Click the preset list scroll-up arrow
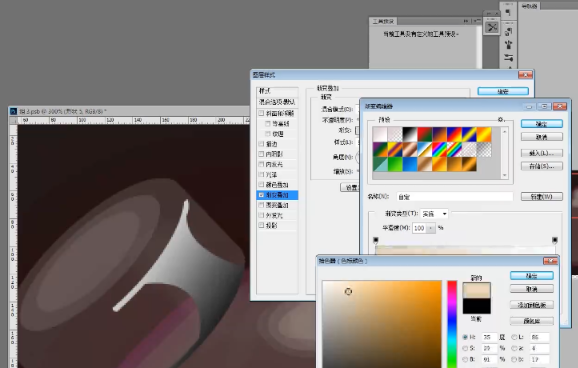Image resolution: width=578 pixels, height=368 pixels. (505, 131)
